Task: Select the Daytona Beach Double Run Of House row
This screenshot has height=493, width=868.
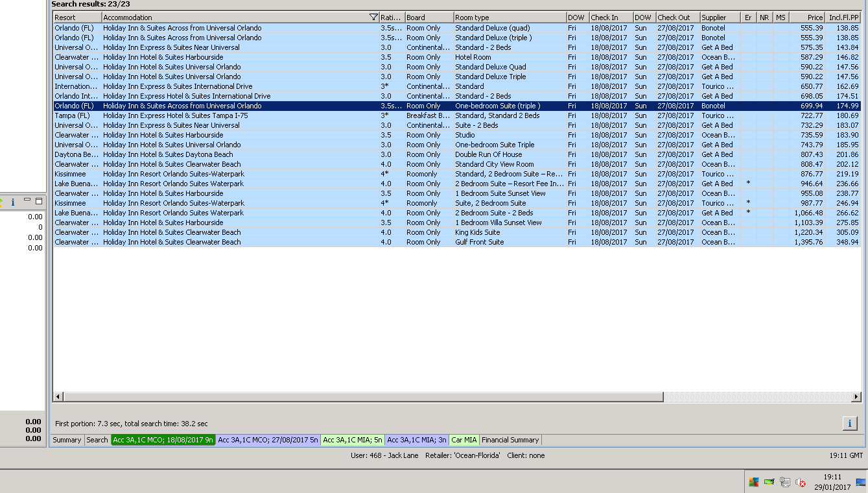Action: point(457,154)
